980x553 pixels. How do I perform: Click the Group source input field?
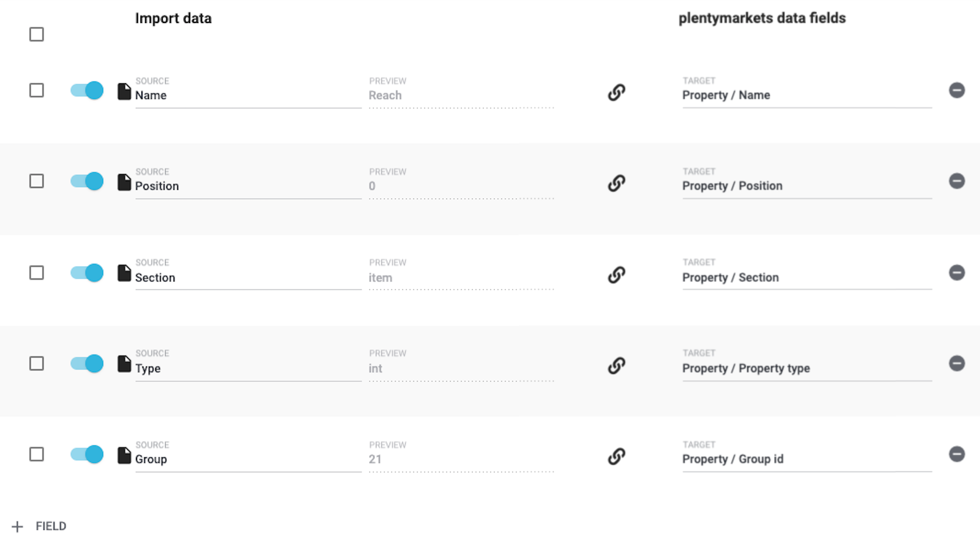(x=247, y=459)
